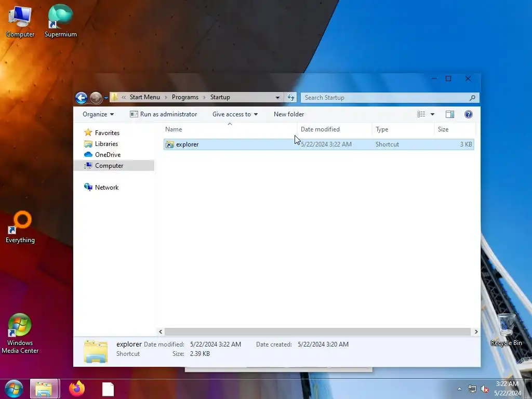Open the view options dropdown arrow

tap(432, 114)
